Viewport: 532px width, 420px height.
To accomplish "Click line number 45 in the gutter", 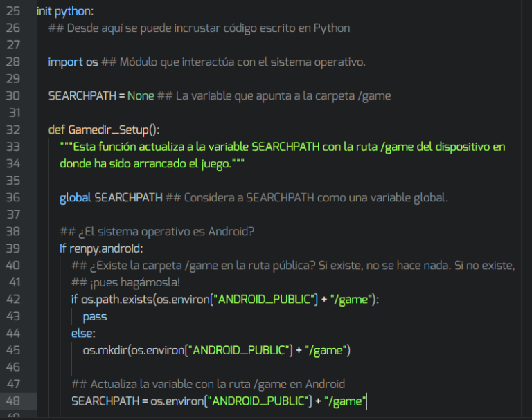I will (x=12, y=350).
